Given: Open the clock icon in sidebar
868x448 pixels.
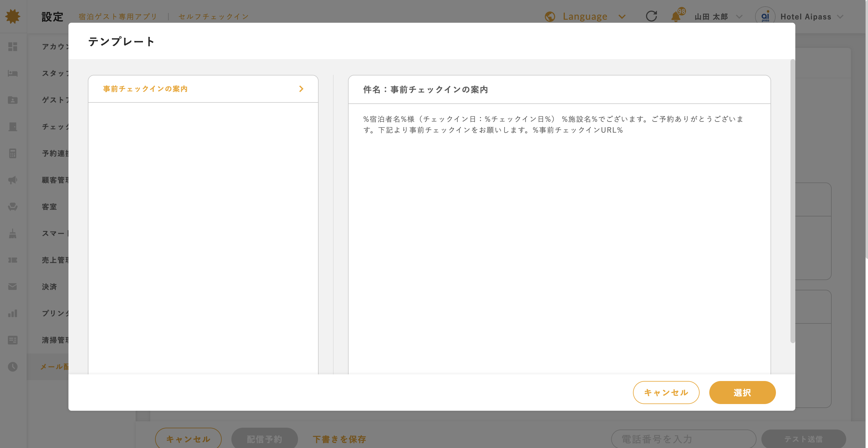Looking at the screenshot, I should pos(13,366).
